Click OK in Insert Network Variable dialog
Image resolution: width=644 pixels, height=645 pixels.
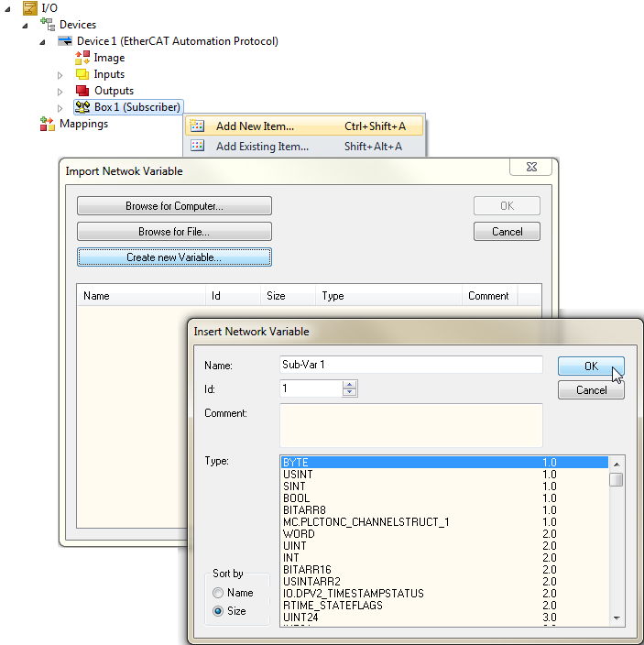(x=591, y=366)
